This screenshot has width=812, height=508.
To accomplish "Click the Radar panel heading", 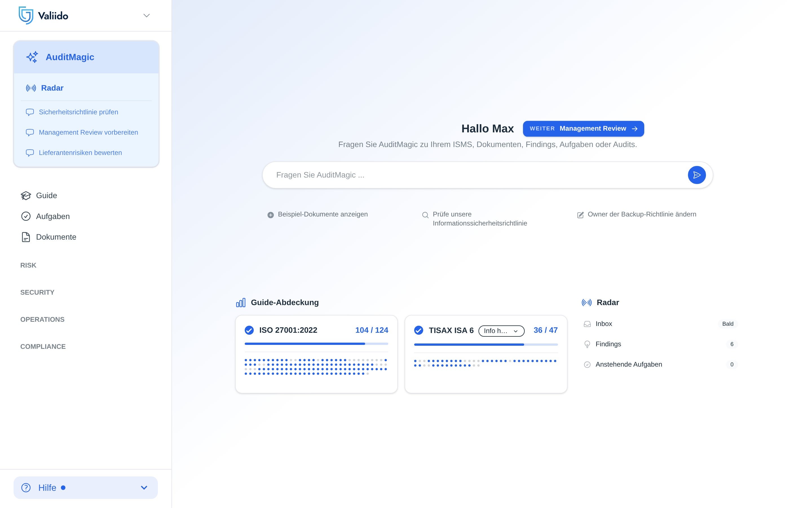I will click(x=608, y=302).
